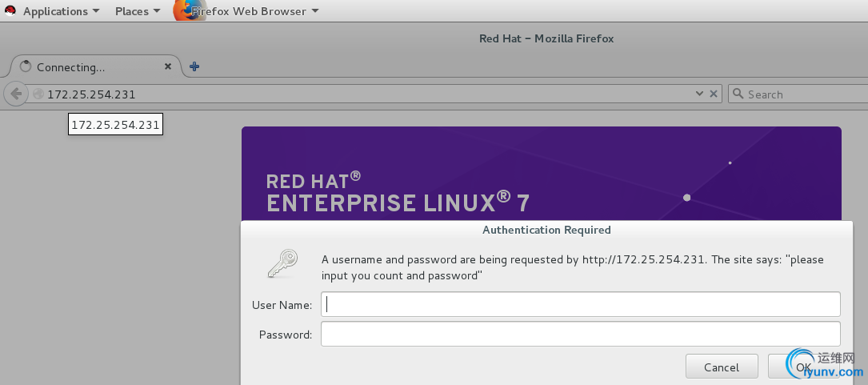Click the search magnifier icon

pos(738,94)
